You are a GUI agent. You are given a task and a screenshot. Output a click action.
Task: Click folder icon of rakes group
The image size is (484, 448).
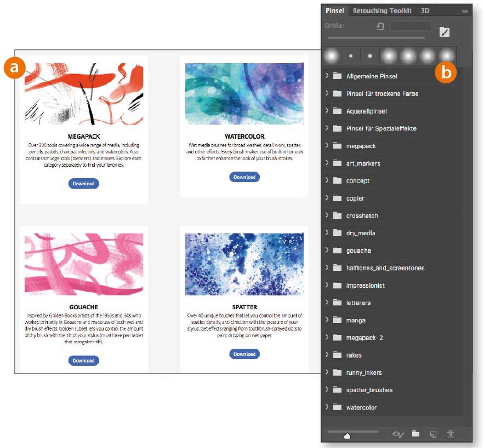pyautogui.click(x=338, y=355)
